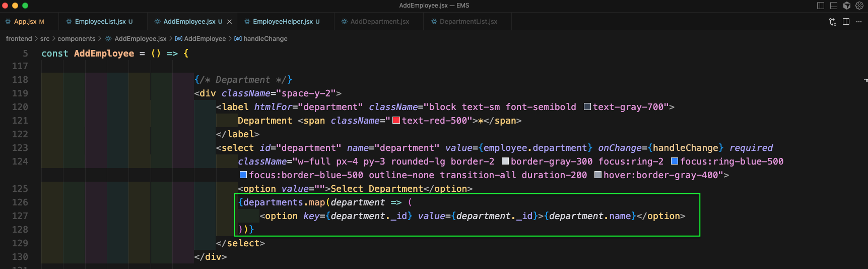Open the handleChange symbol breadcrumb
Viewport: 868px width, 269px height.
point(261,39)
